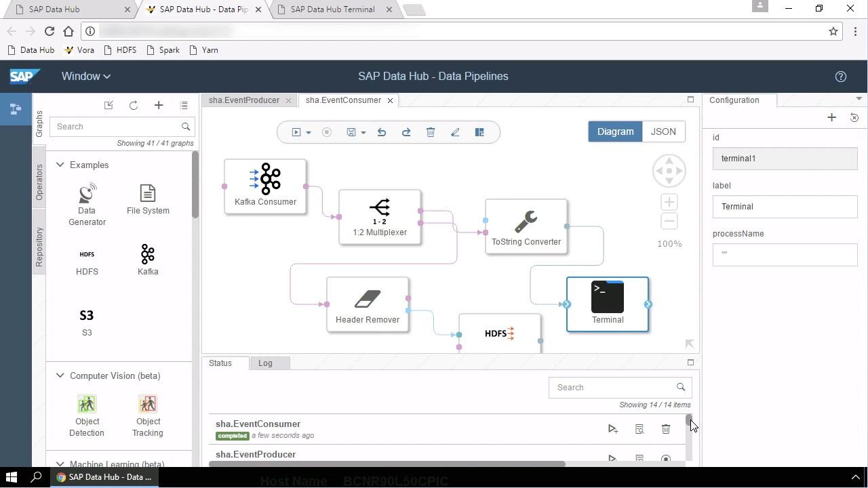Select the 1:2 Multiplexer node
The image size is (868, 488).
pos(380,217)
